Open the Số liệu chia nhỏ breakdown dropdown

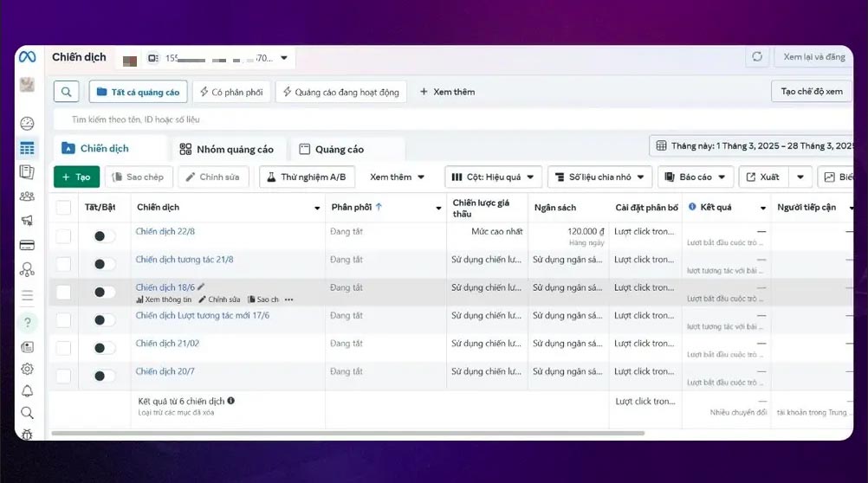point(600,177)
